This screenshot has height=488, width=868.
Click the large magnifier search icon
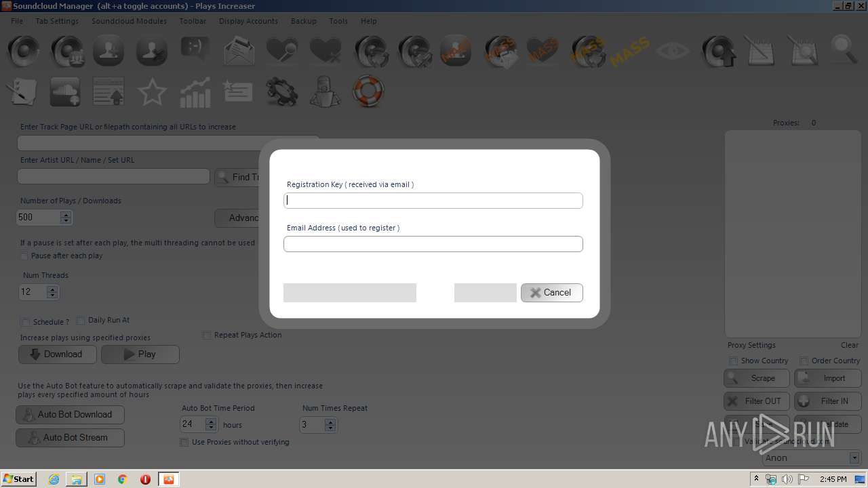(844, 50)
